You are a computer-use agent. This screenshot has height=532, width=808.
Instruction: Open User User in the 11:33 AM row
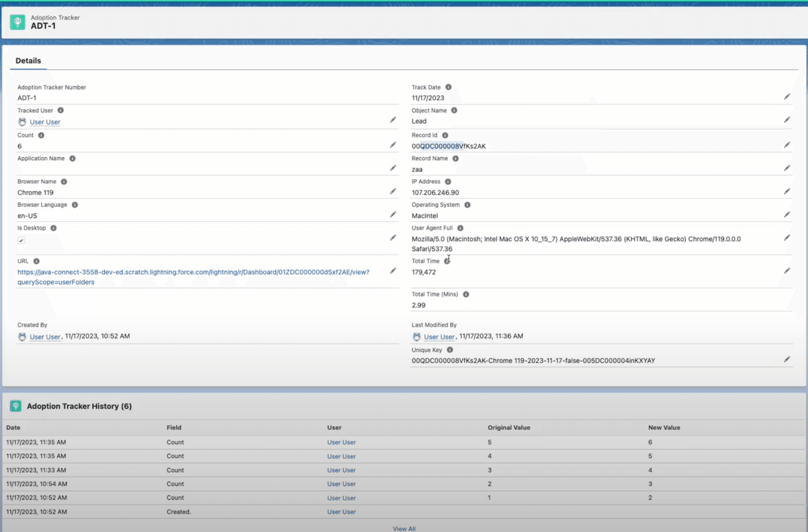point(341,470)
